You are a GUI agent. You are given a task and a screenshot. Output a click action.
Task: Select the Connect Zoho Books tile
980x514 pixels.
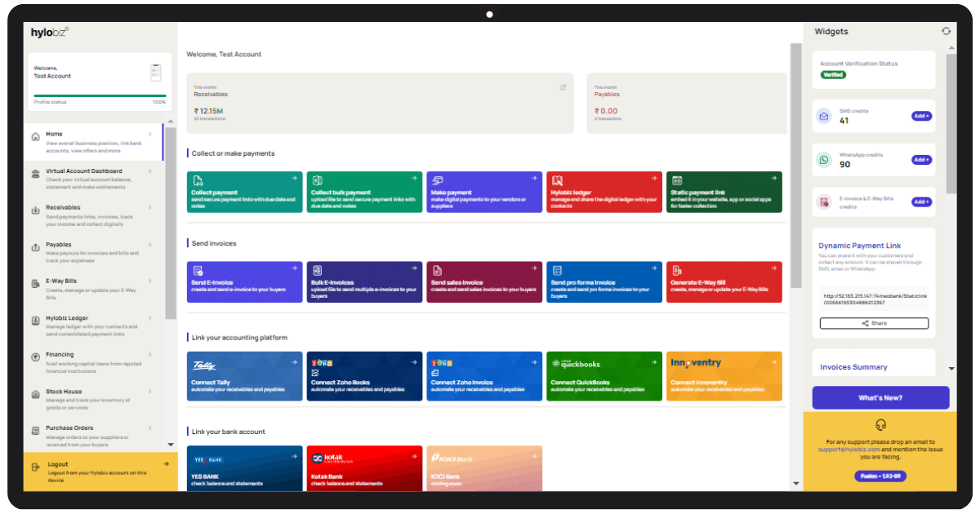click(364, 376)
